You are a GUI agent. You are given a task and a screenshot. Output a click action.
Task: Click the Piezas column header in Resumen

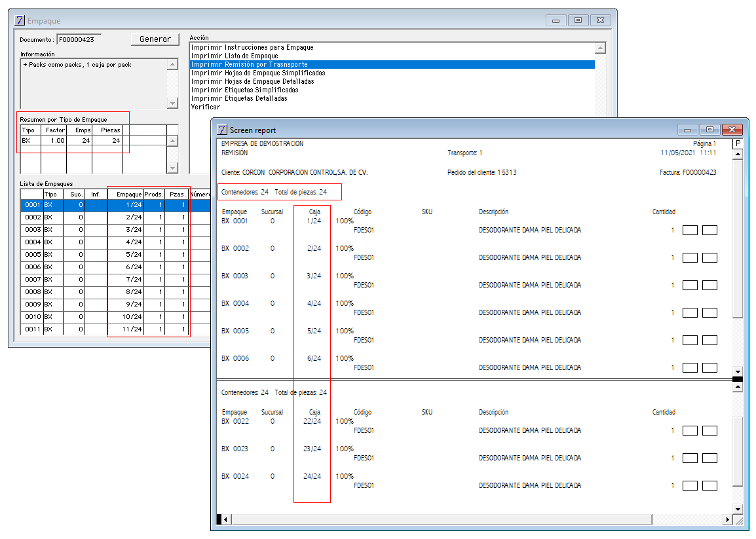pyautogui.click(x=107, y=130)
